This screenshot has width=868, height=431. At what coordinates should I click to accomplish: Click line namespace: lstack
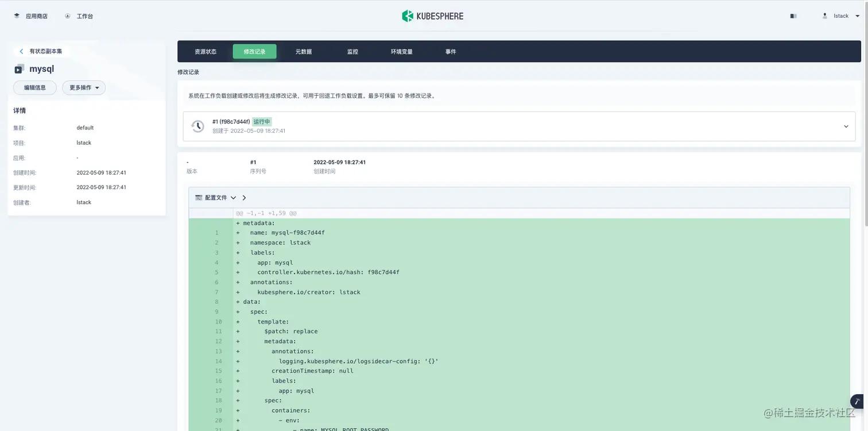(280, 243)
